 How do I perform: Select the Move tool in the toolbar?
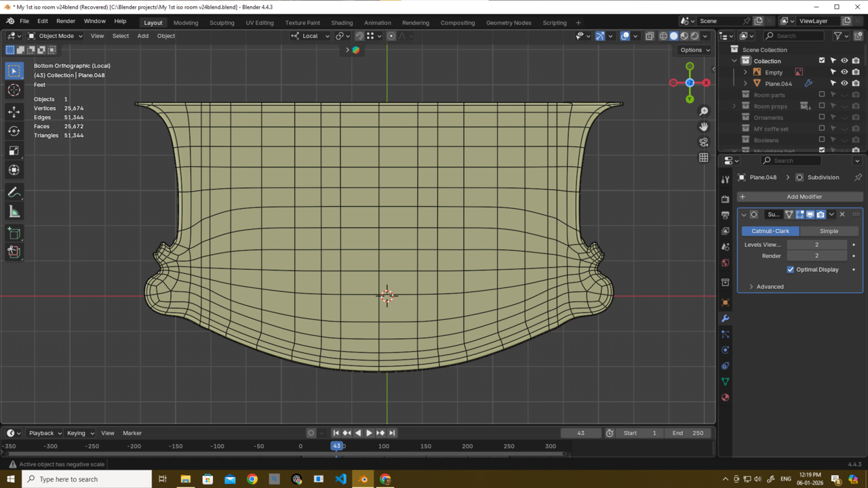tap(14, 111)
